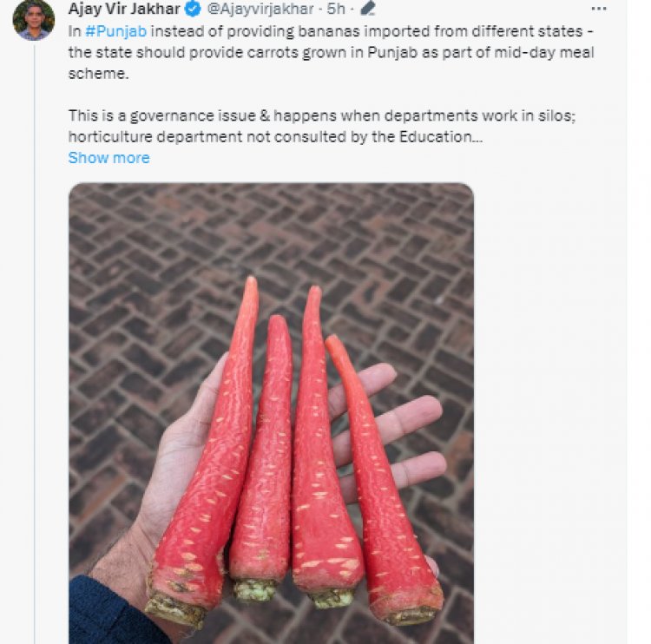This screenshot has width=651, height=644.
Task: Expand the tweet with Show more
Action: [108, 158]
